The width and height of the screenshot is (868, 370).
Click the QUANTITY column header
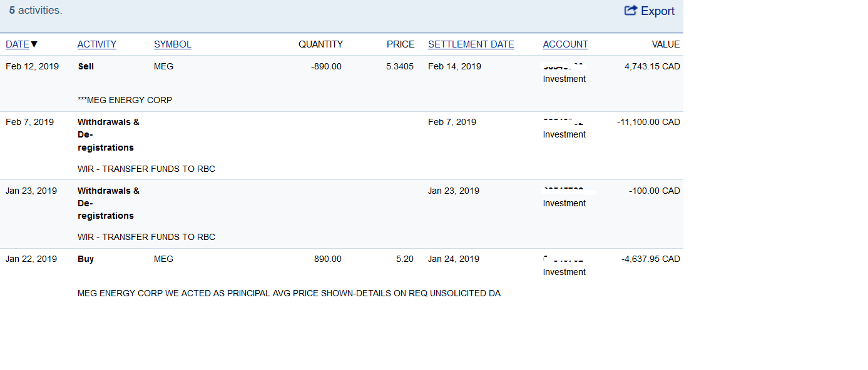pyautogui.click(x=320, y=44)
